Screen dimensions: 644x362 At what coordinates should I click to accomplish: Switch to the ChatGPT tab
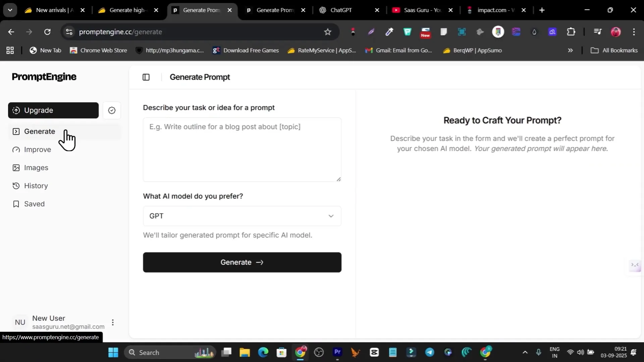(350, 10)
